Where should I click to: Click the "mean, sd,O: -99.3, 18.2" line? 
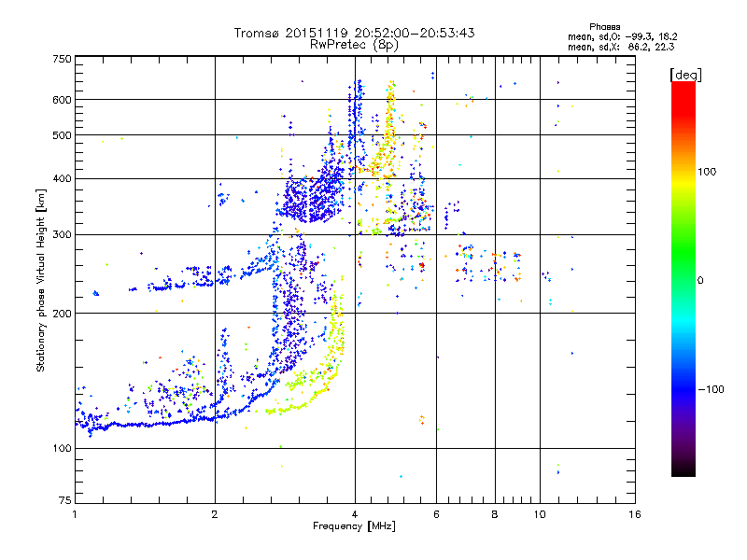622,36
